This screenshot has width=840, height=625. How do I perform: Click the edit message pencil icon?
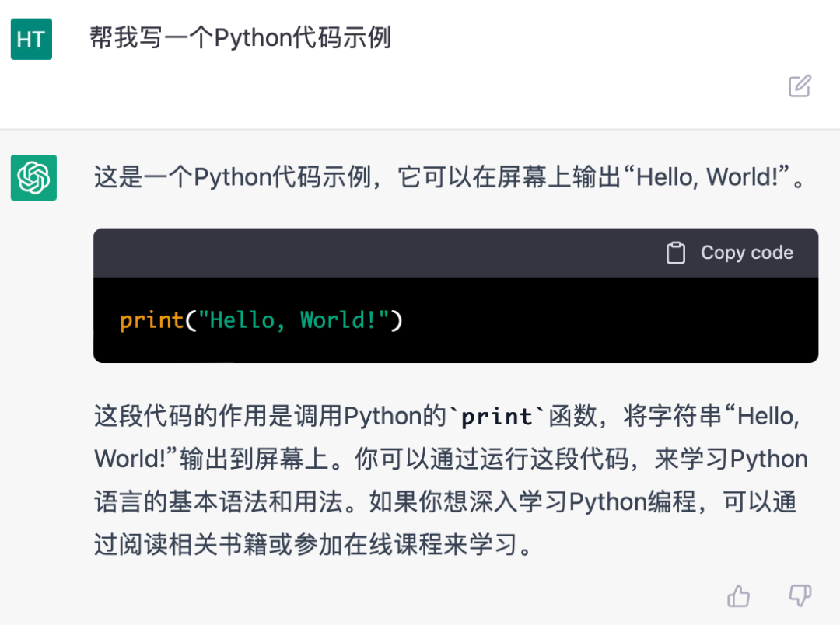coord(800,86)
